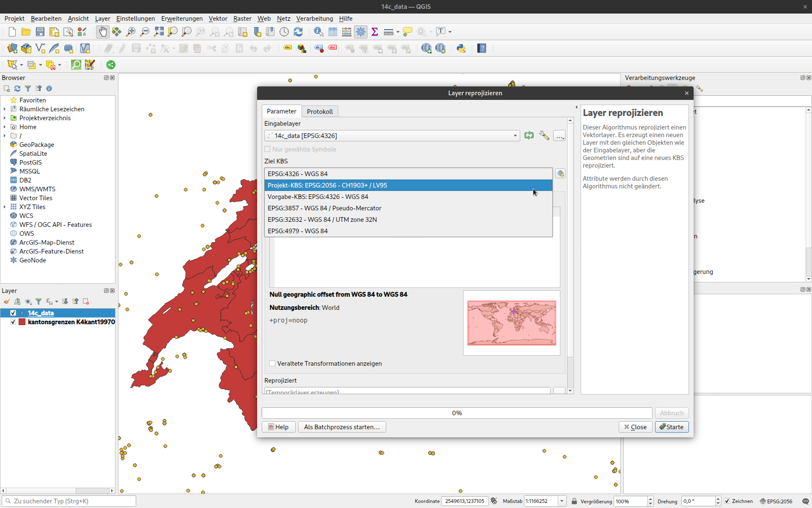
Task: Click the Starte button
Action: pyautogui.click(x=672, y=427)
